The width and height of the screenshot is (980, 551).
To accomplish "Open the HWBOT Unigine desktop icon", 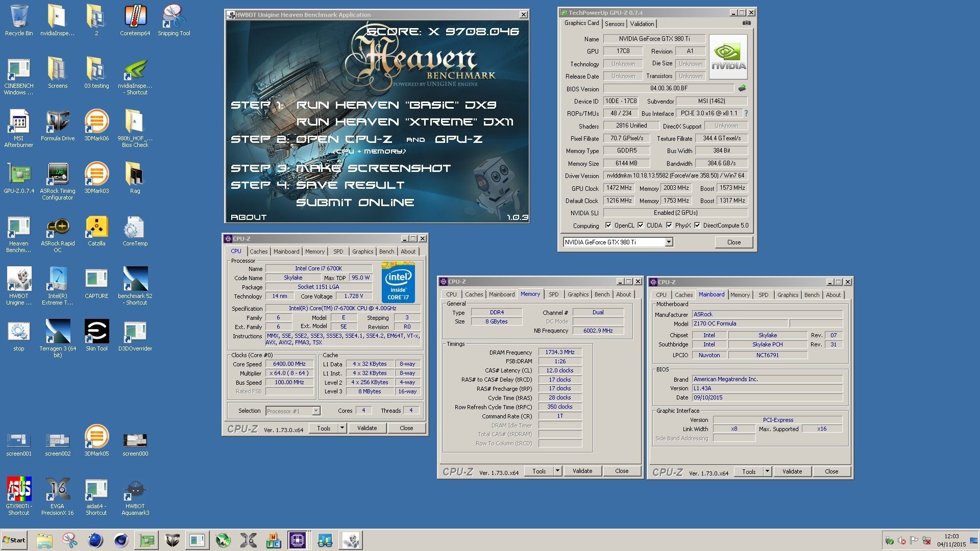I will point(19,287).
